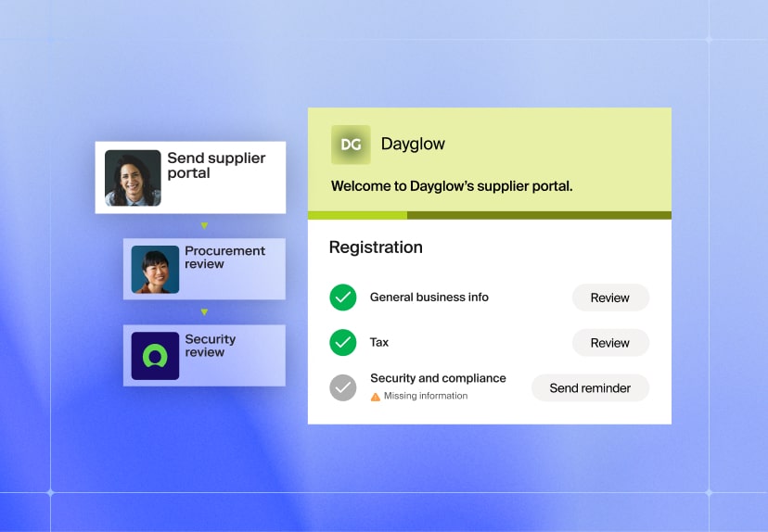Click green checkmark beside General business info
This screenshot has width=768, height=532.
click(343, 298)
